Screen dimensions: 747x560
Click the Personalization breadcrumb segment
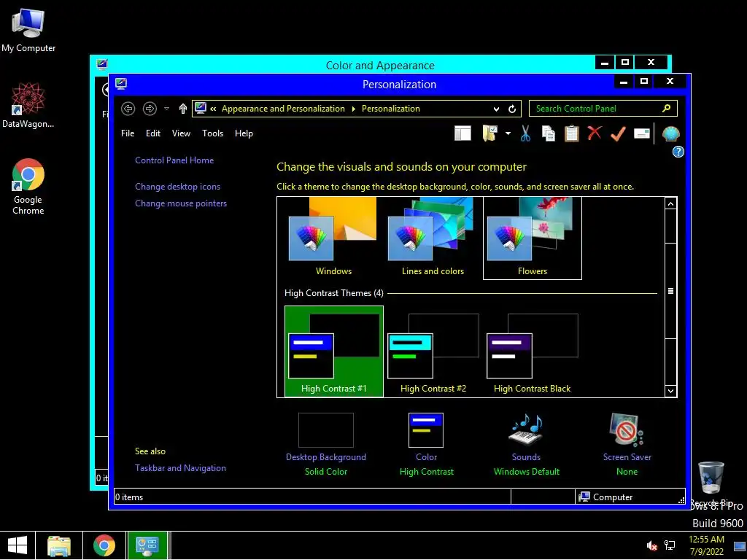point(391,109)
